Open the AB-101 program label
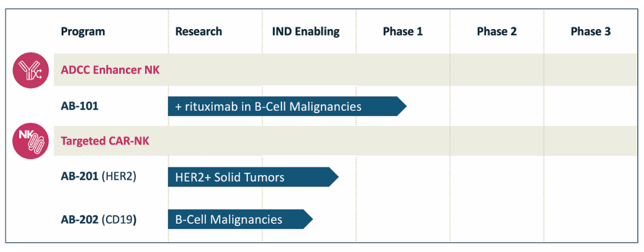The width and height of the screenshot is (644, 252). 80,106
